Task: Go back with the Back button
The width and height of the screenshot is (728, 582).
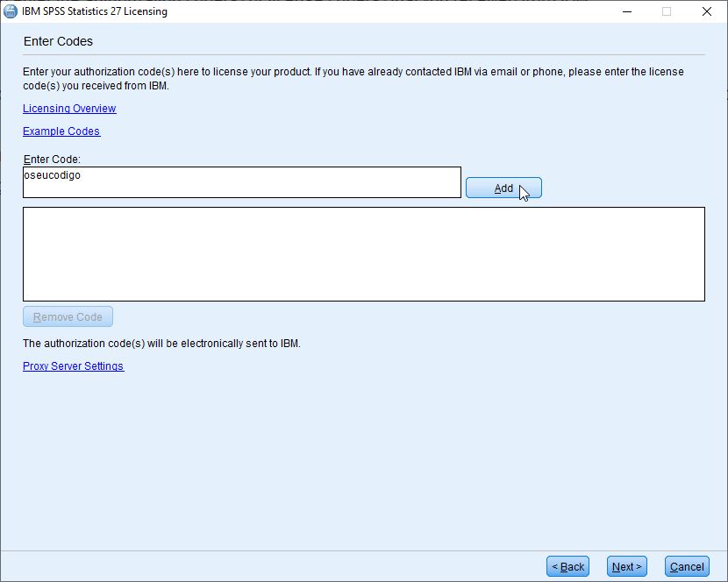Action: pos(567,567)
